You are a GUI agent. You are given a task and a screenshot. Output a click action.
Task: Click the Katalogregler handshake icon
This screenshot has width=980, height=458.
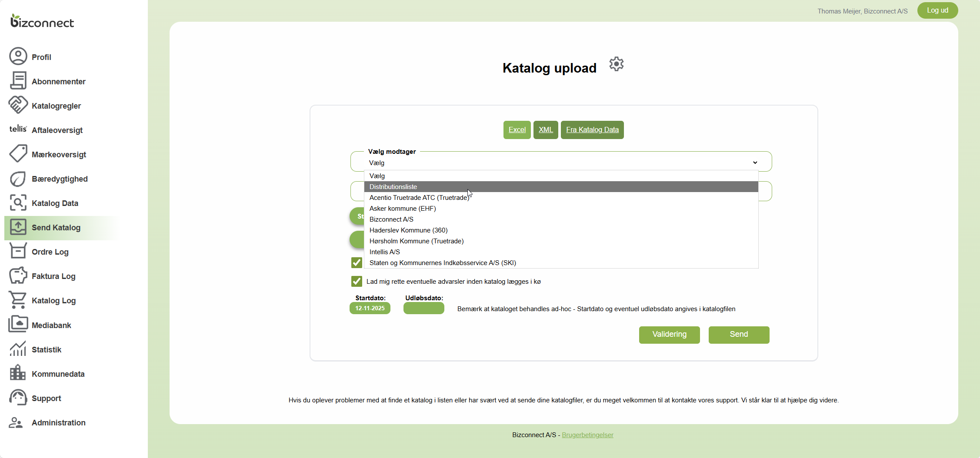[x=18, y=105]
